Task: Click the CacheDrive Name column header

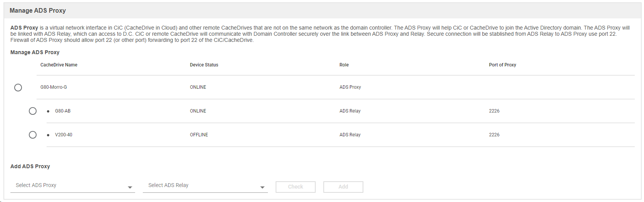Action: [x=59, y=65]
